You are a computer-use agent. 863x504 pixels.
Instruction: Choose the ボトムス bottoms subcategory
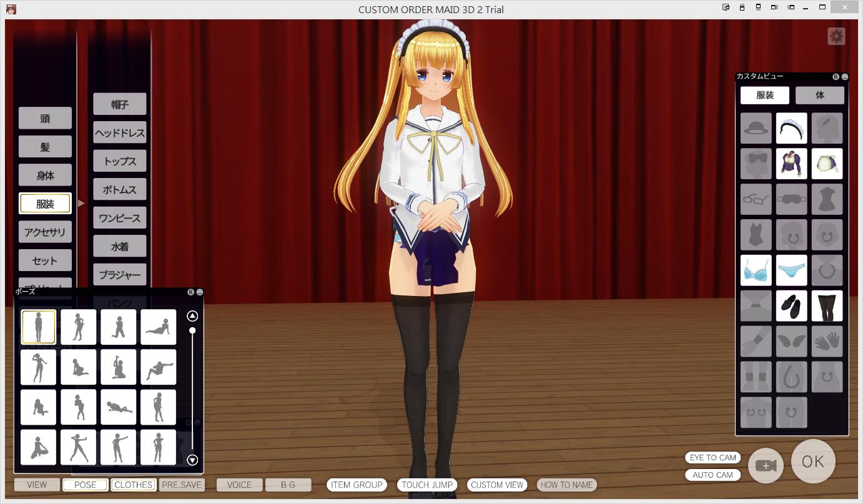pos(120,189)
